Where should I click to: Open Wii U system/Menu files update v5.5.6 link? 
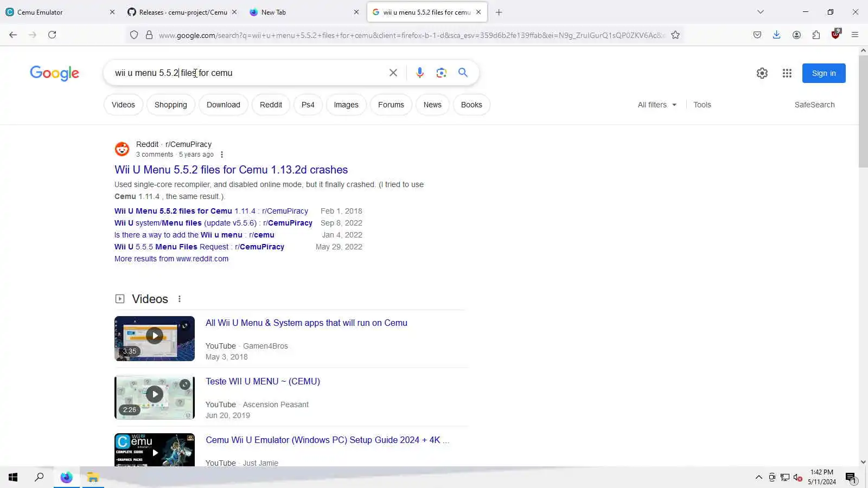pos(213,223)
